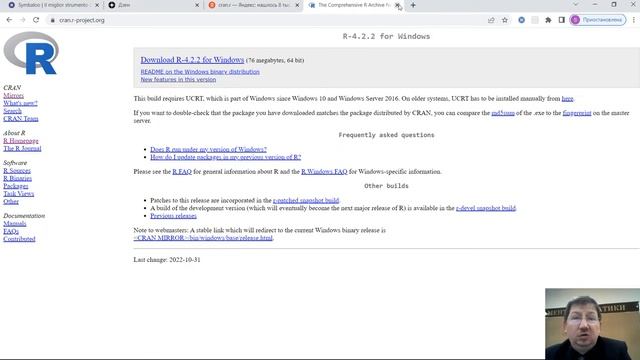Screen dimensions: 640x360
Task: Open the R Windows FAQ link
Action: click(x=324, y=172)
